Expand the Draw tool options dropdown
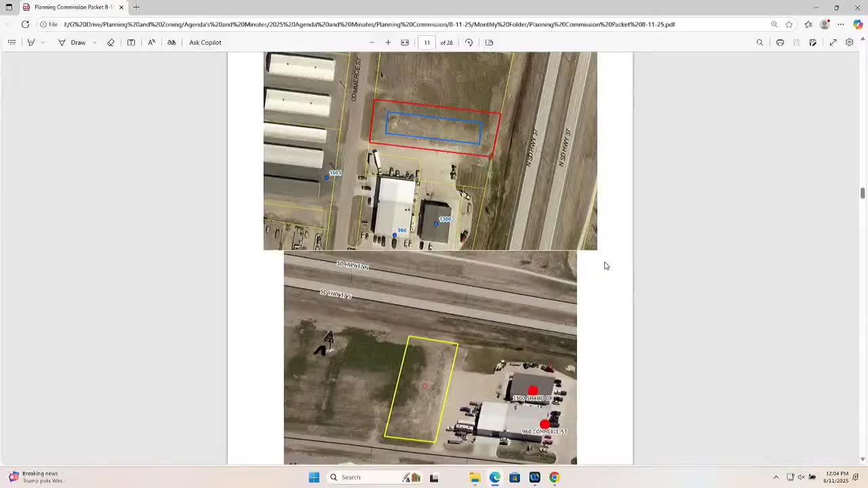 pos(94,42)
